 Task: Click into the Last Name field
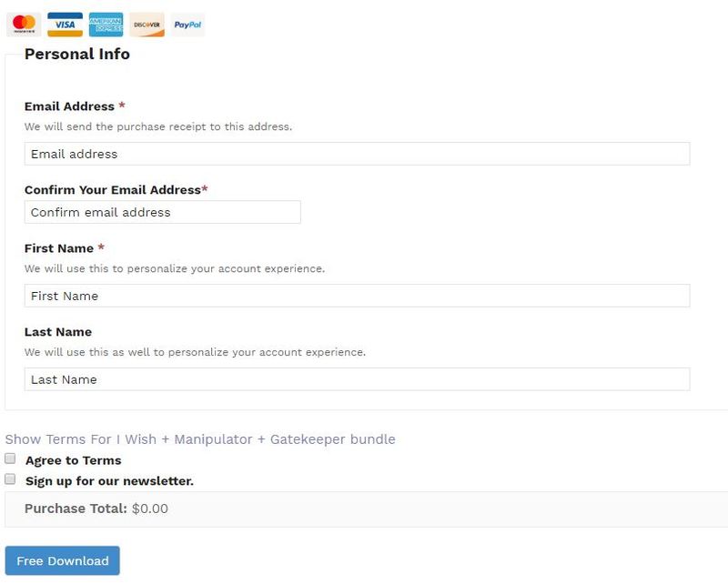point(357,379)
